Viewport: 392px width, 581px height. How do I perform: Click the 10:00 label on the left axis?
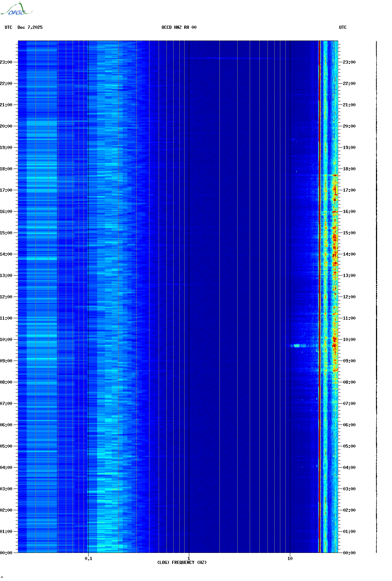pos(6,340)
